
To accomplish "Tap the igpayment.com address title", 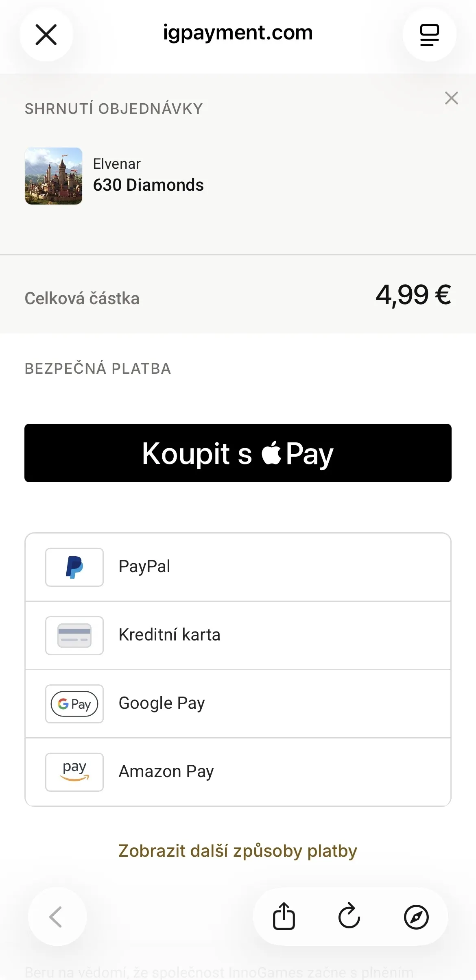I will (238, 33).
